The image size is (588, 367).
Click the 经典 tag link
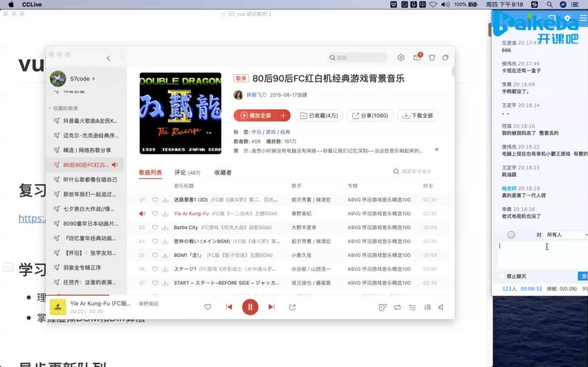pos(285,132)
